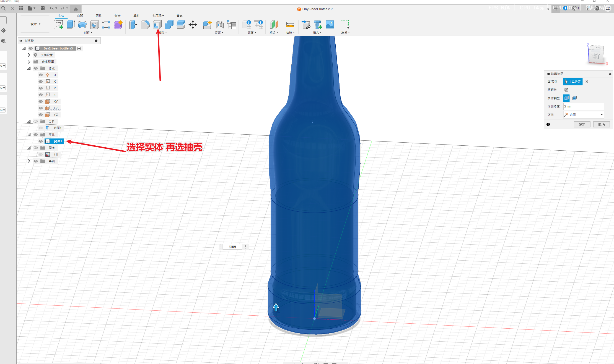Click the Shell tool icon
This screenshot has width=614, height=364.
tap(157, 25)
